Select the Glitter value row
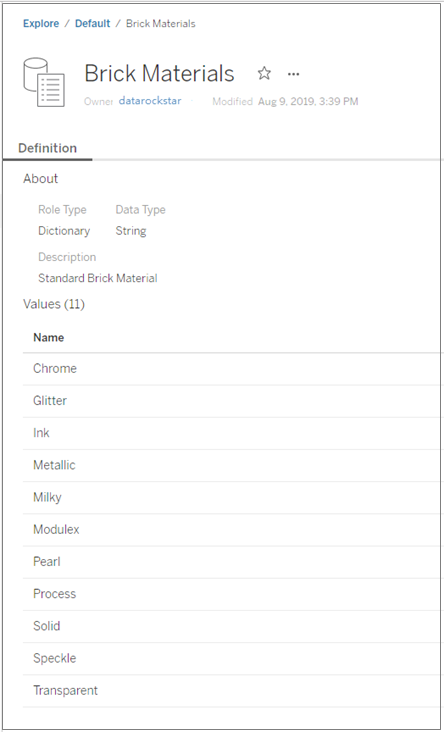The width and height of the screenshot is (444, 732). [x=233, y=401]
